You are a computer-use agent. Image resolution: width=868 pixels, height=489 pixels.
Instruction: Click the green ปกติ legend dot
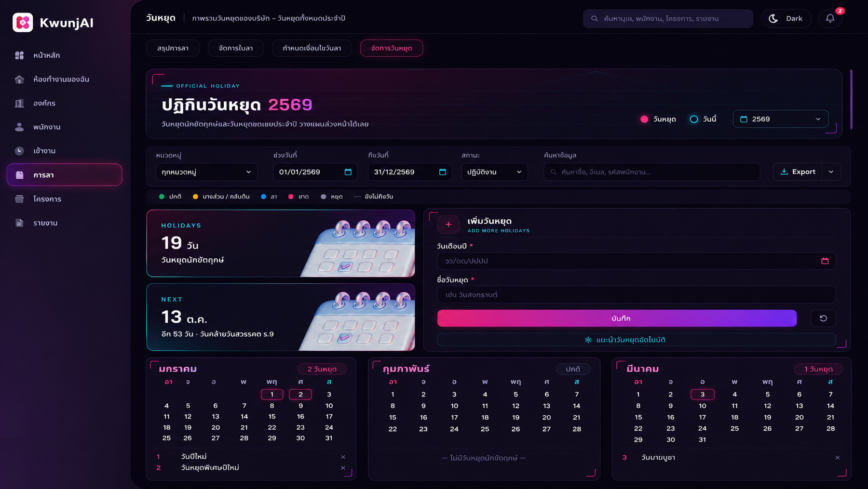point(161,196)
